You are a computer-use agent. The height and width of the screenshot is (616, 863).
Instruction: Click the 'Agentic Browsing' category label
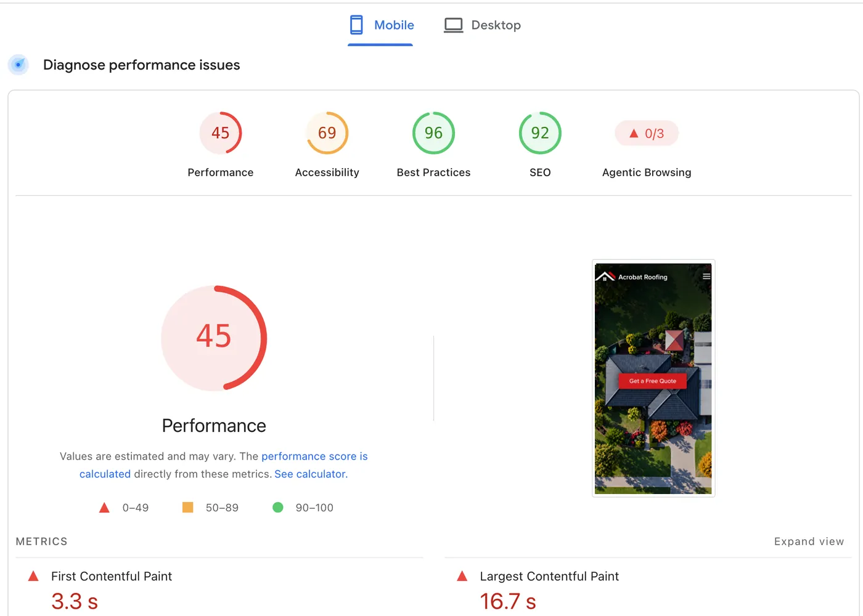647,172
